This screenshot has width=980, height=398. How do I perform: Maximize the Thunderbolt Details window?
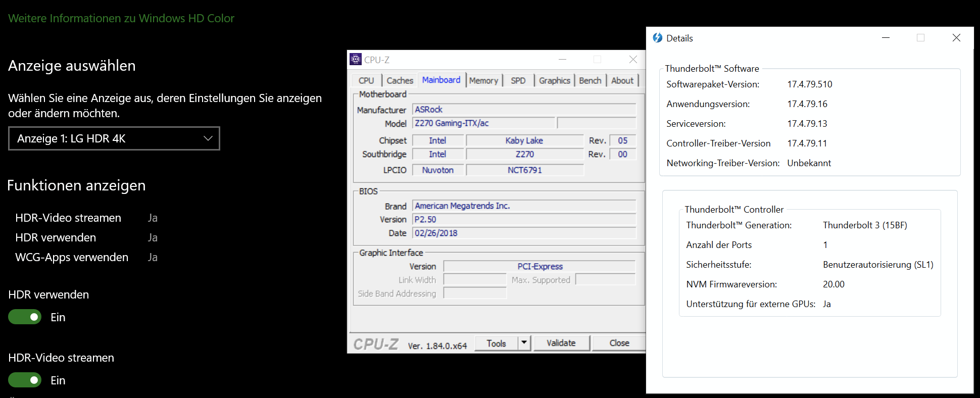coord(920,38)
